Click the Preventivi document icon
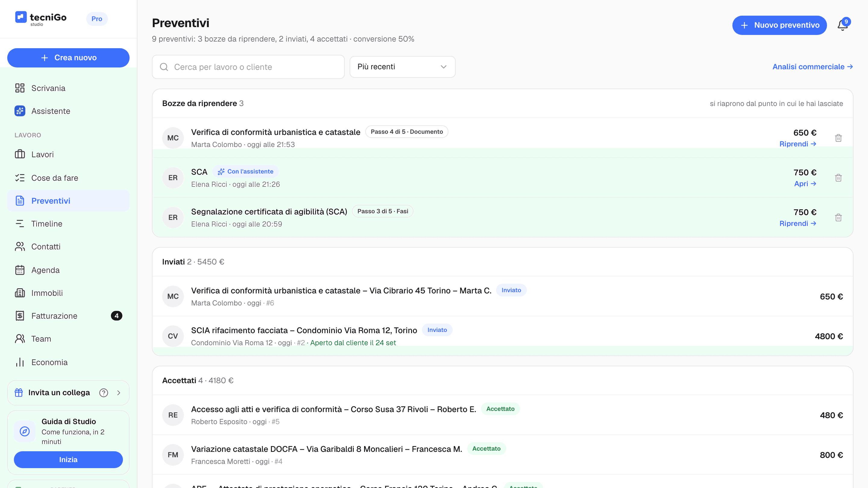The width and height of the screenshot is (868, 488). point(20,201)
